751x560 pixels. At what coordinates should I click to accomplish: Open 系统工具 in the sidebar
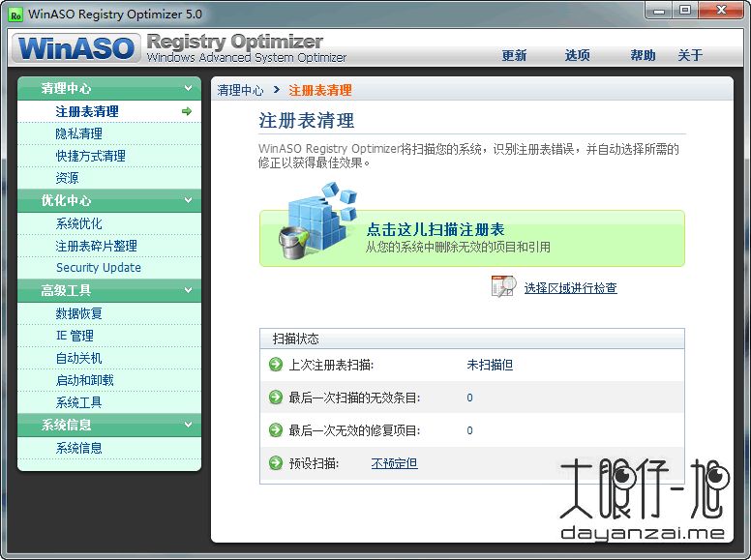(109, 402)
